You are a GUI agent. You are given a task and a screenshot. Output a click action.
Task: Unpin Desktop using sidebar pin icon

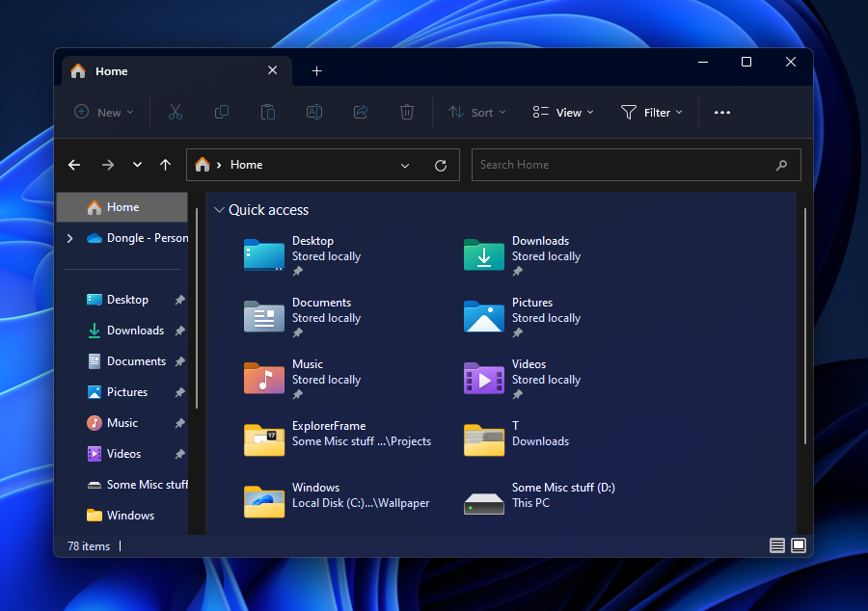[179, 301]
